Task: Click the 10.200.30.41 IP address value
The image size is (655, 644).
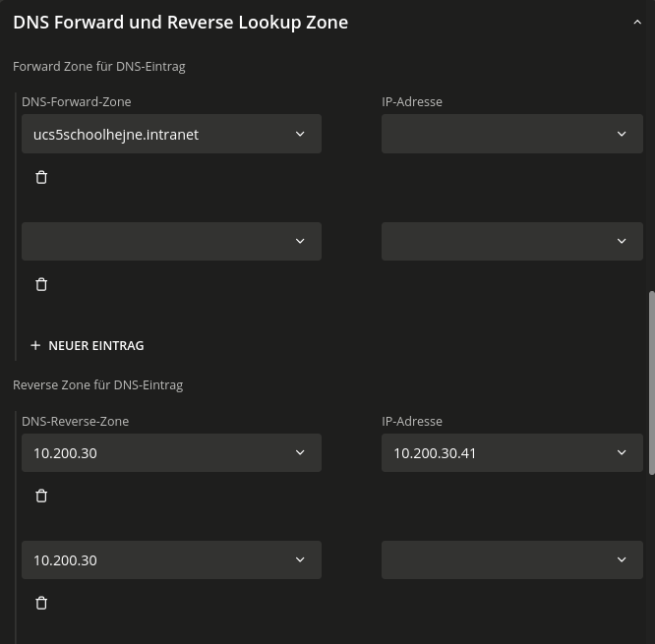Action: pos(435,453)
